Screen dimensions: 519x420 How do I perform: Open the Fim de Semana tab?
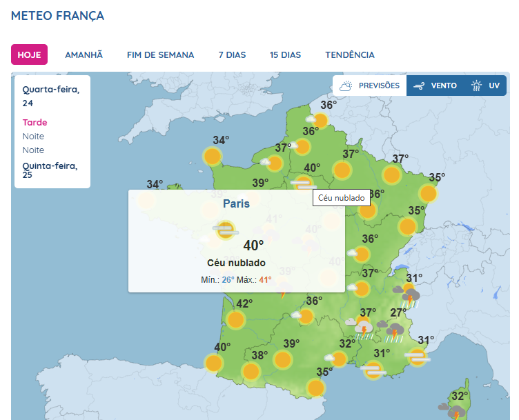coord(161,54)
